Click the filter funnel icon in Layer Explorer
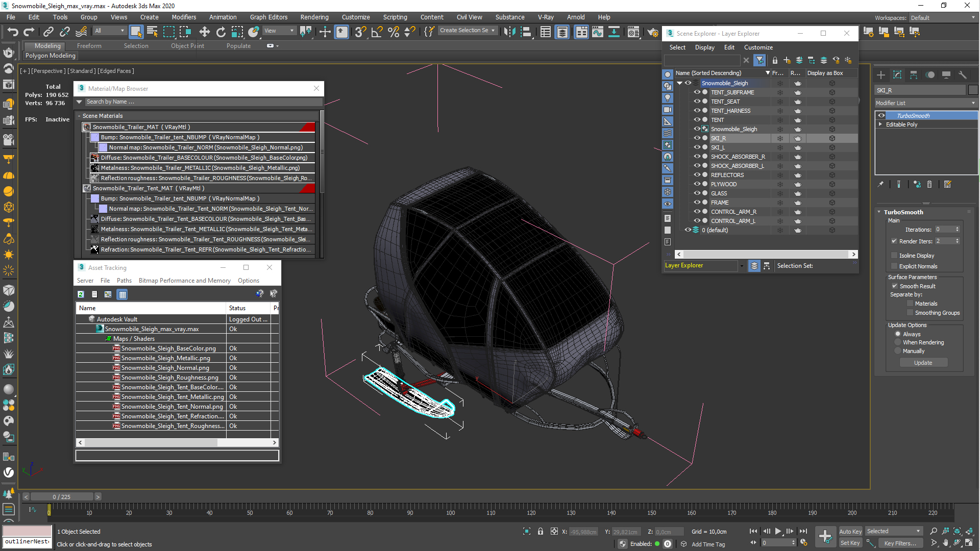 tap(759, 60)
